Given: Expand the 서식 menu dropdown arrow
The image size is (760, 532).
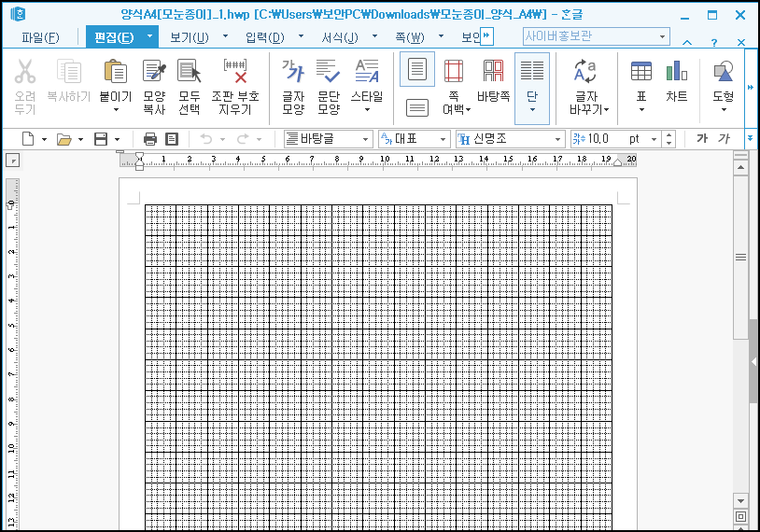Looking at the screenshot, I should tap(374, 35).
